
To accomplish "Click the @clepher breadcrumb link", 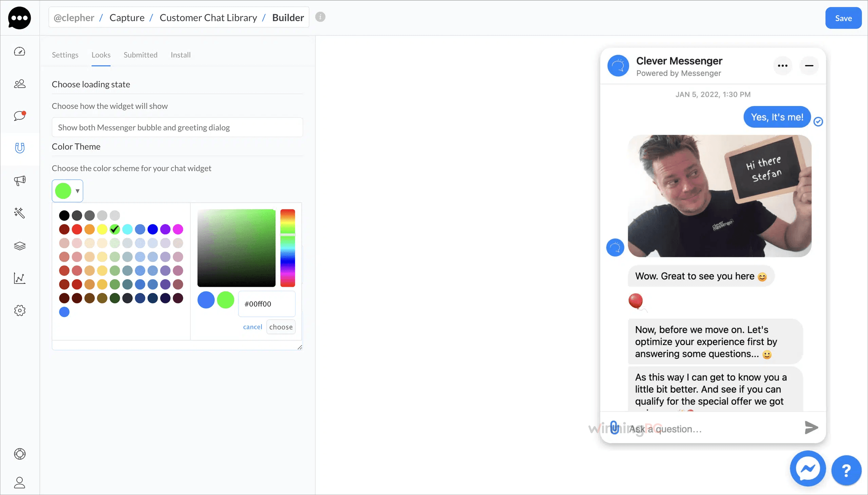I will pyautogui.click(x=74, y=17).
